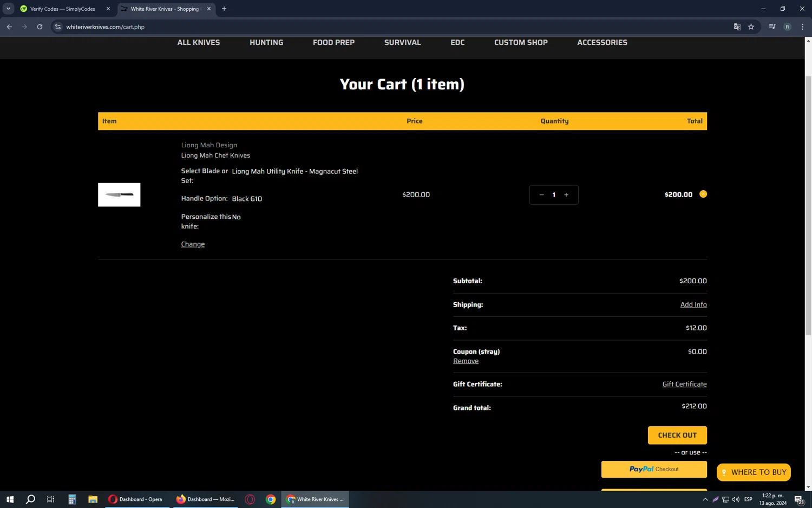Click Add Info for shipping

tap(693, 305)
